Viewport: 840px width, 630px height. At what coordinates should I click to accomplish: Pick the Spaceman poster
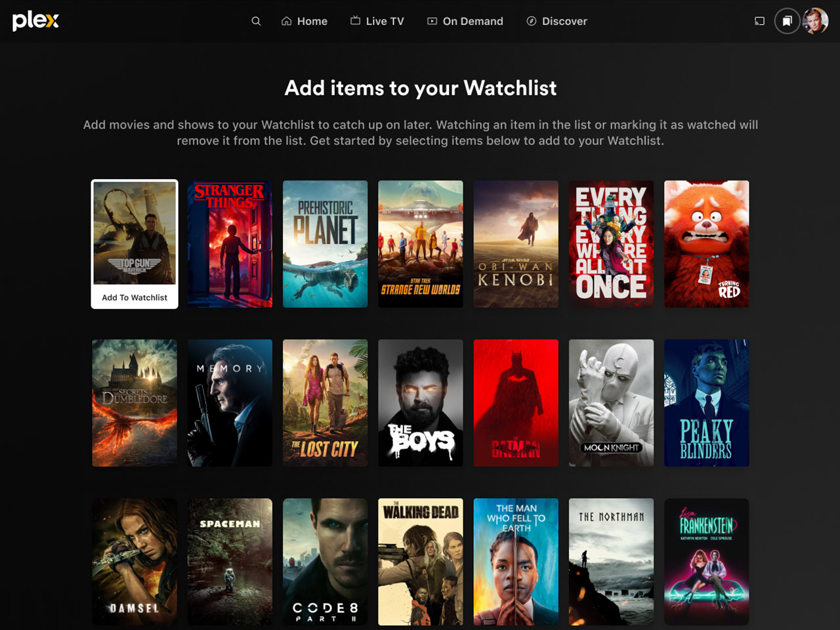point(230,562)
